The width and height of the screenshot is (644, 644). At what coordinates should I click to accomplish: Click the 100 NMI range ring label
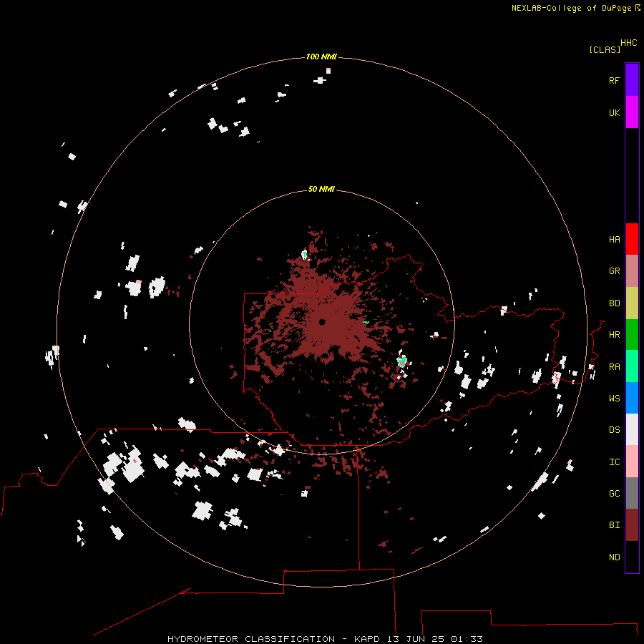(321, 57)
